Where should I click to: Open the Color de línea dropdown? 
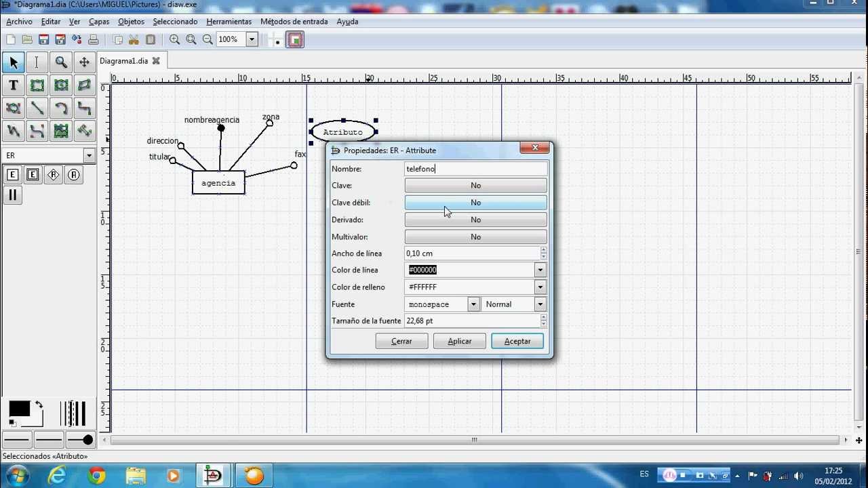(x=540, y=270)
